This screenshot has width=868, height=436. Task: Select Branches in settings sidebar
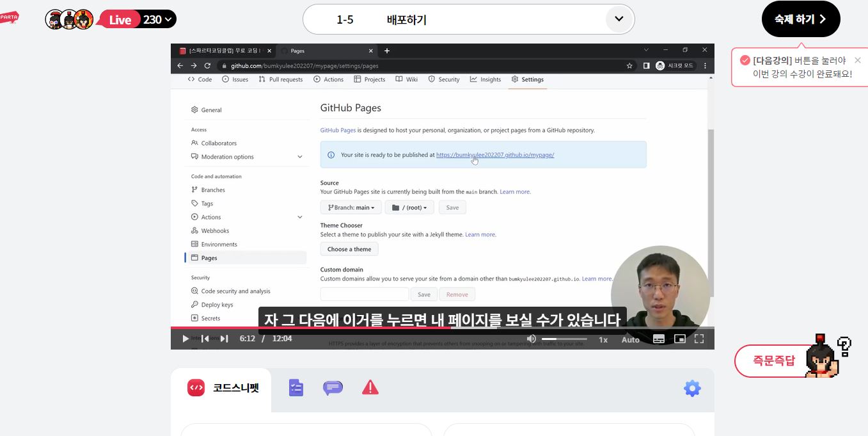(x=209, y=190)
